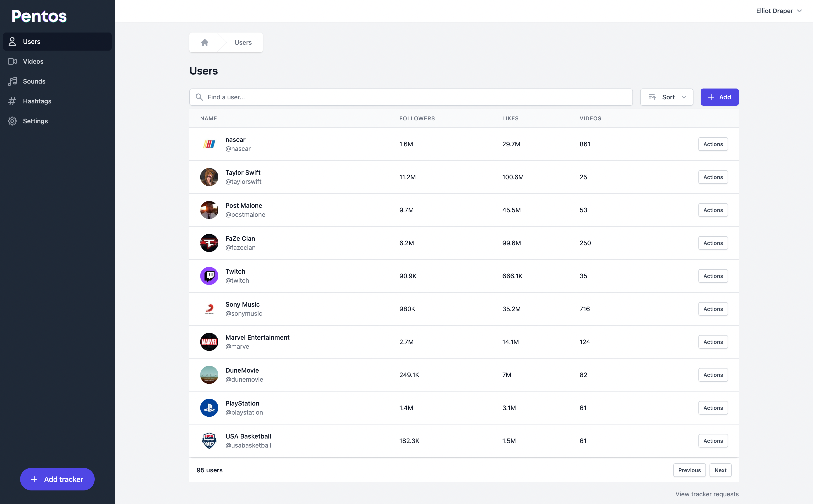813x504 pixels.
Task: Go to the Next page
Action: 720,470
